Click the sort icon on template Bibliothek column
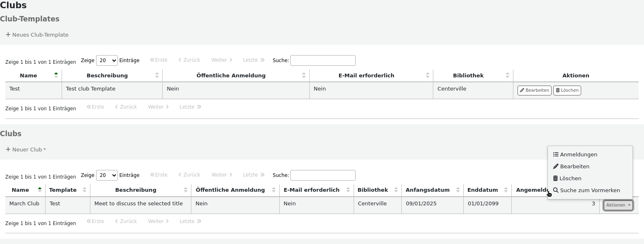Image resolution: width=644 pixels, height=244 pixels. point(507,75)
